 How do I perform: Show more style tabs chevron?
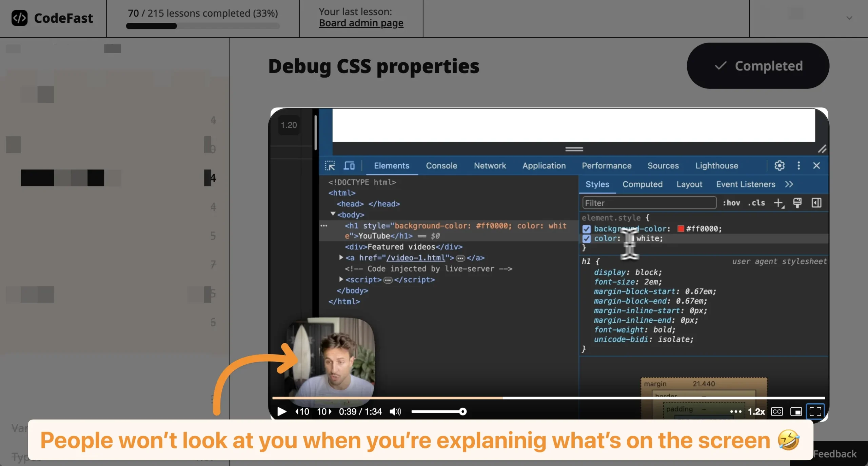[x=789, y=184]
